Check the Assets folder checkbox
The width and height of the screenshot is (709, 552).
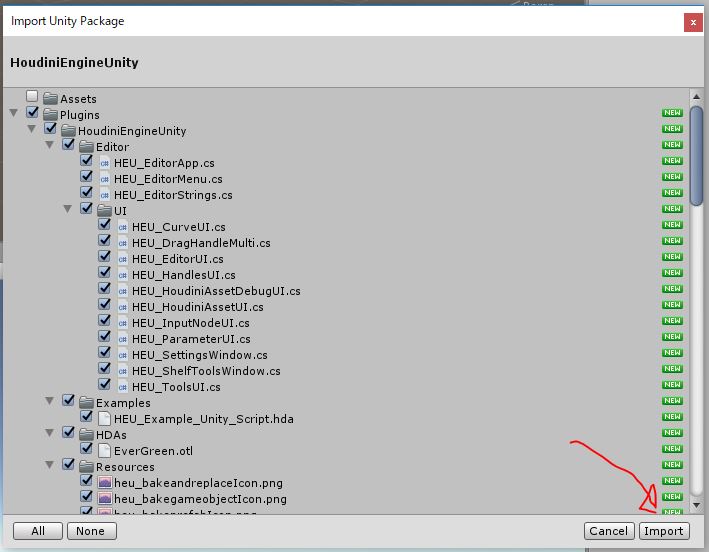point(32,96)
